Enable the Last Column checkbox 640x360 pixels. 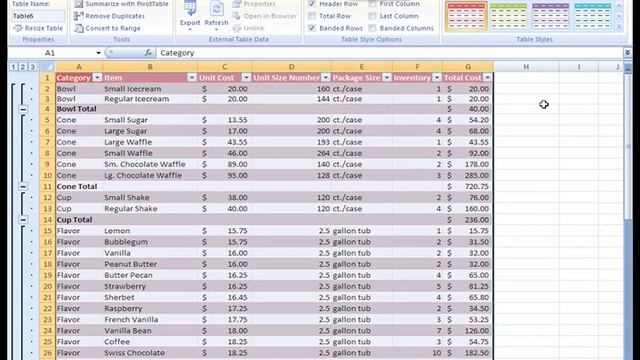tap(372, 16)
